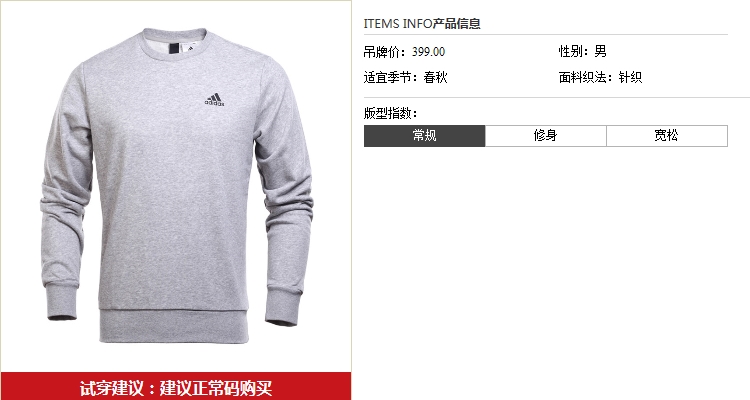Click the ITEMS INFO产品信息 heading
The width and height of the screenshot is (750, 400).
click(422, 23)
